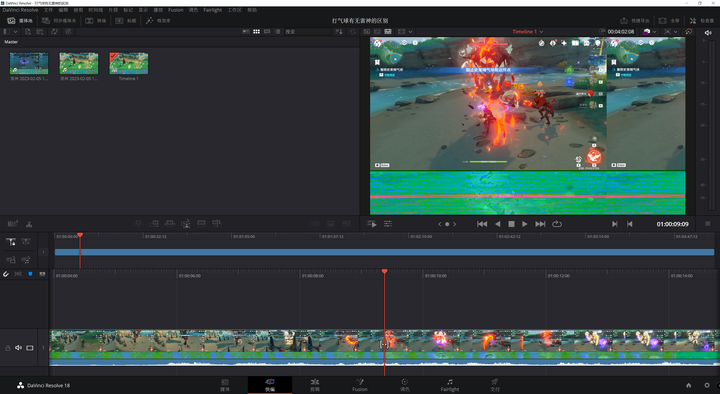Open the viewer options hamburger menu

708,224
